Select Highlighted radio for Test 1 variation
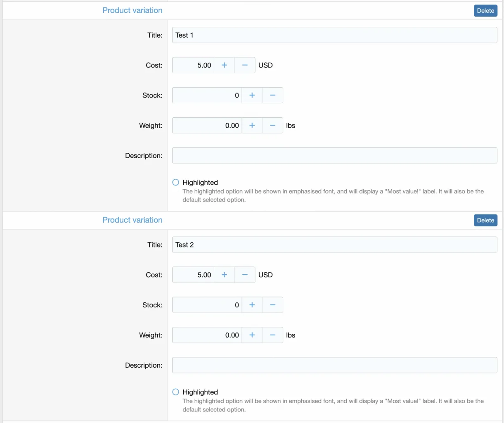Image resolution: width=504 pixels, height=423 pixels. [x=176, y=182]
